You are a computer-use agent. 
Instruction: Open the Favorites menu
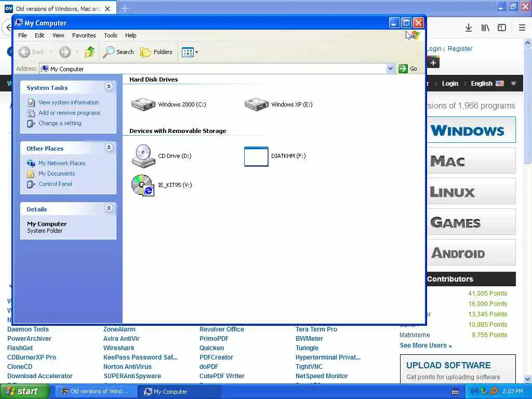pyautogui.click(x=84, y=35)
